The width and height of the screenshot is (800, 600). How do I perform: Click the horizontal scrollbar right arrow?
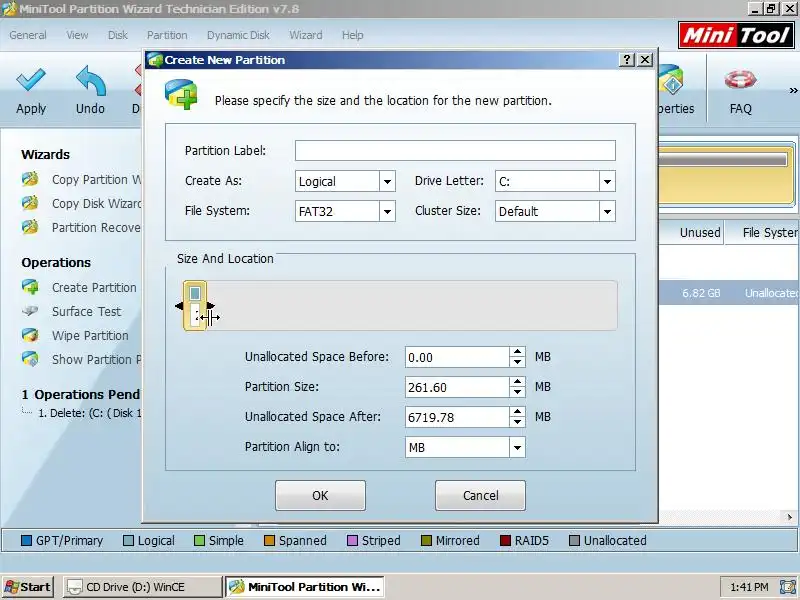tap(789, 517)
